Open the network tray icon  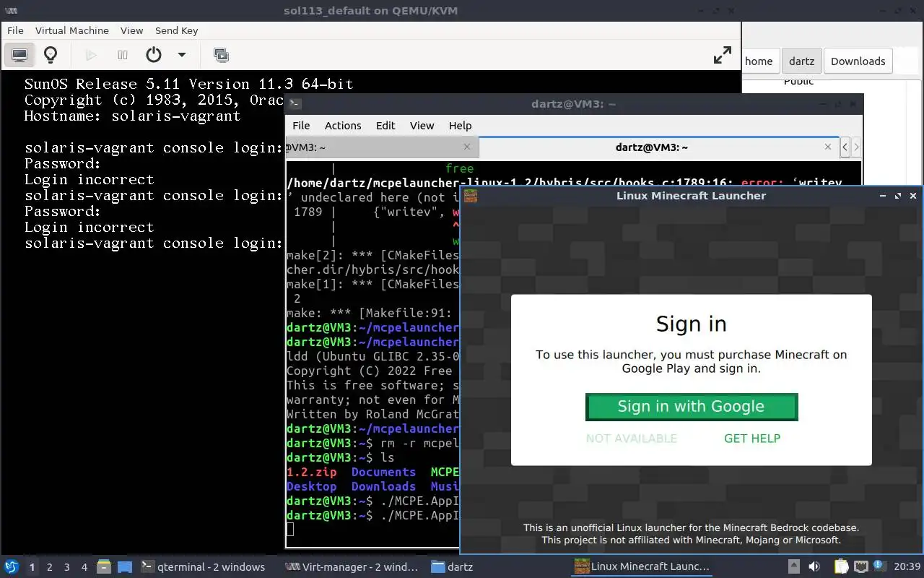coord(860,567)
